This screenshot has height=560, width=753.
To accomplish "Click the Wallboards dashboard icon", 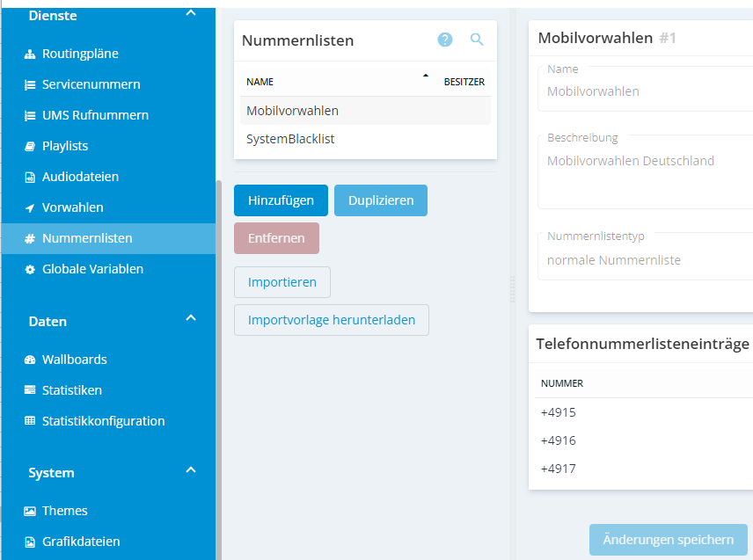I will point(30,360).
